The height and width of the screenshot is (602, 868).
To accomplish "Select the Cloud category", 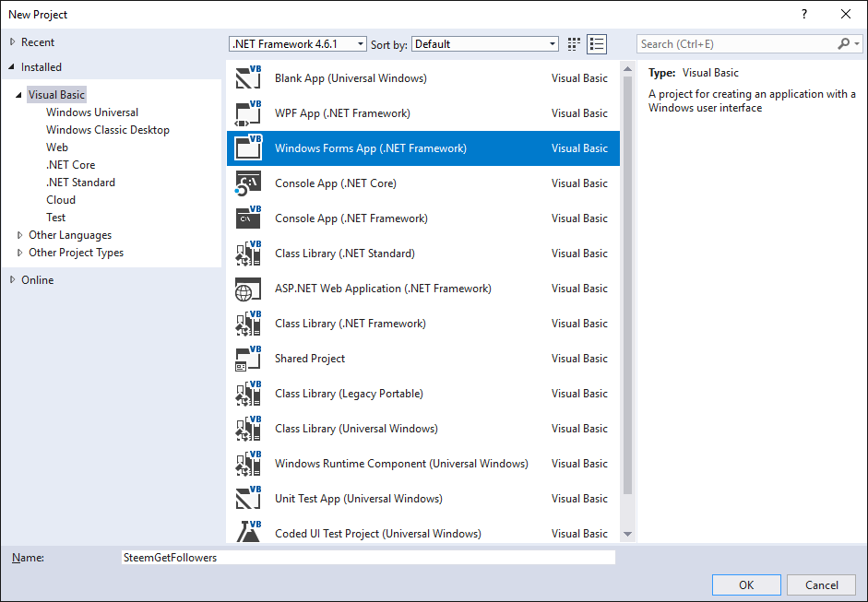I will (61, 200).
